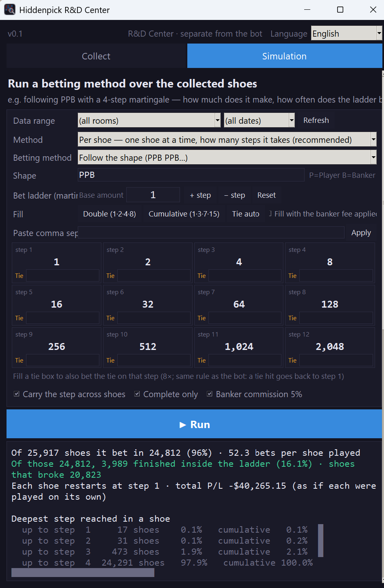This screenshot has height=588, width=384.
Task: Expand the Betting method combo box
Action: (x=227, y=157)
